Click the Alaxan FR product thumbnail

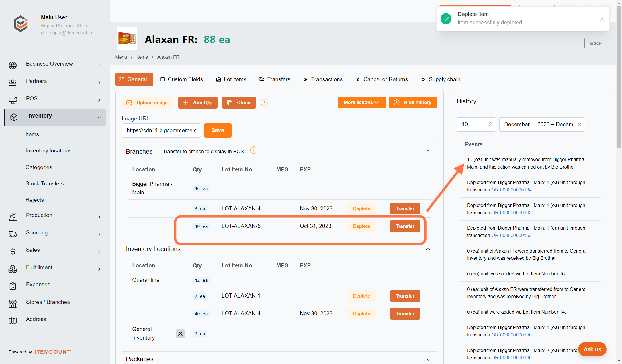[x=127, y=39]
